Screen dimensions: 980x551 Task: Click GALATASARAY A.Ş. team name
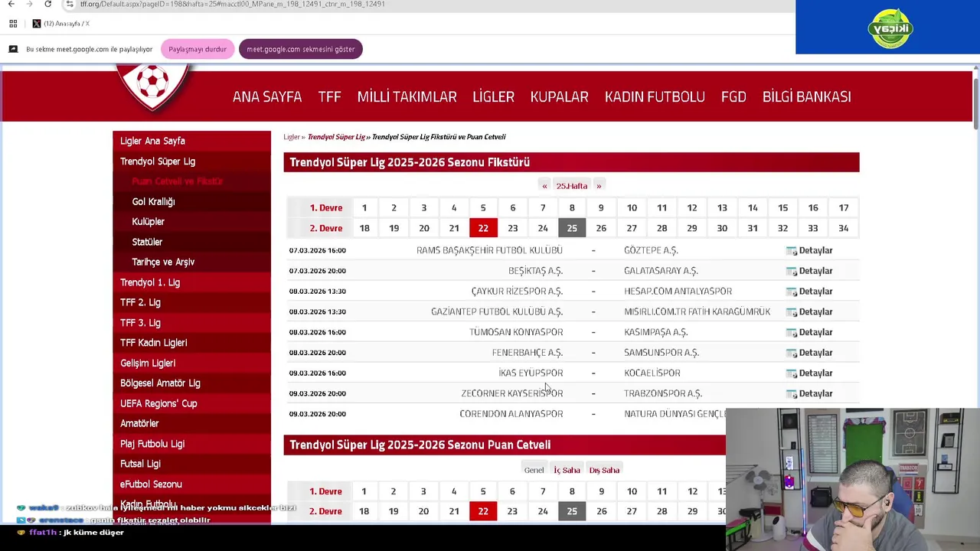(x=661, y=271)
